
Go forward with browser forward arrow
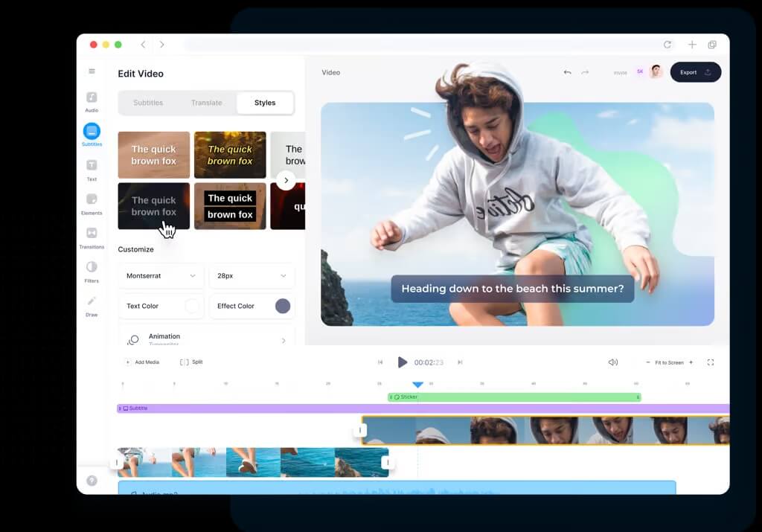click(x=161, y=44)
